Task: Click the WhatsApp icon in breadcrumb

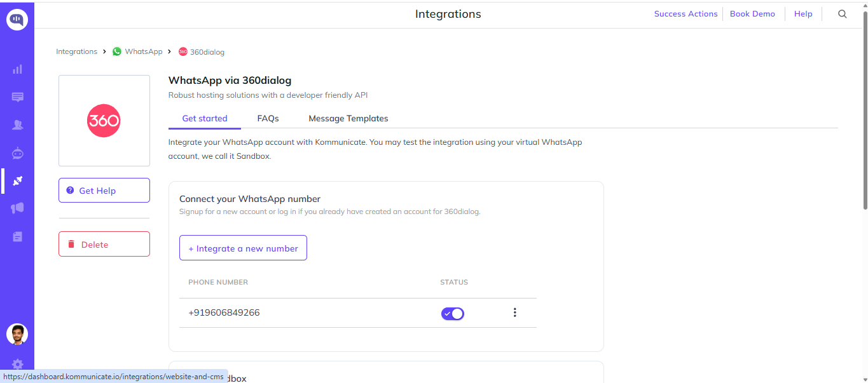Action: point(117,51)
